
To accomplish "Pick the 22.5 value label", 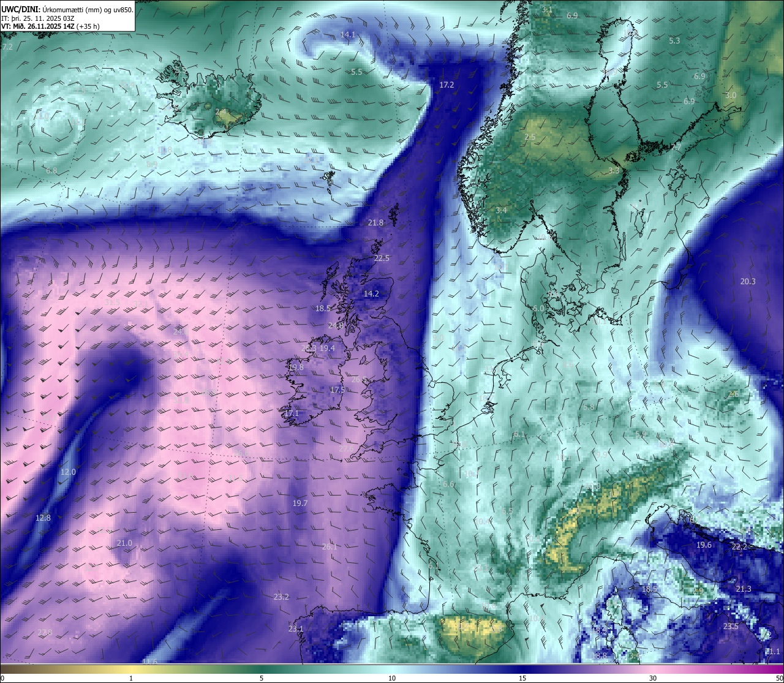I will [382, 258].
